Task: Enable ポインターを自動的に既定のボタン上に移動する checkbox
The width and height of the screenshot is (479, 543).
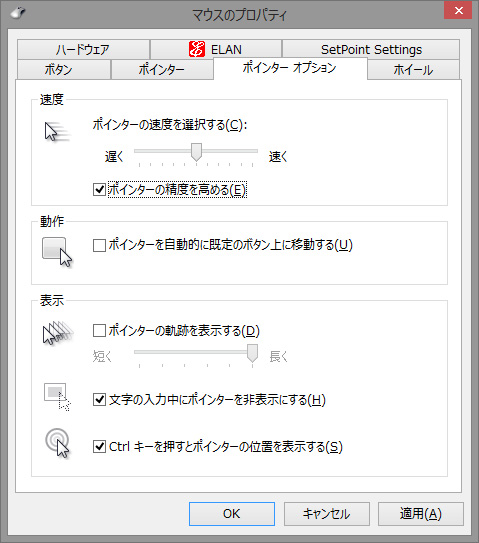Action: click(99, 245)
